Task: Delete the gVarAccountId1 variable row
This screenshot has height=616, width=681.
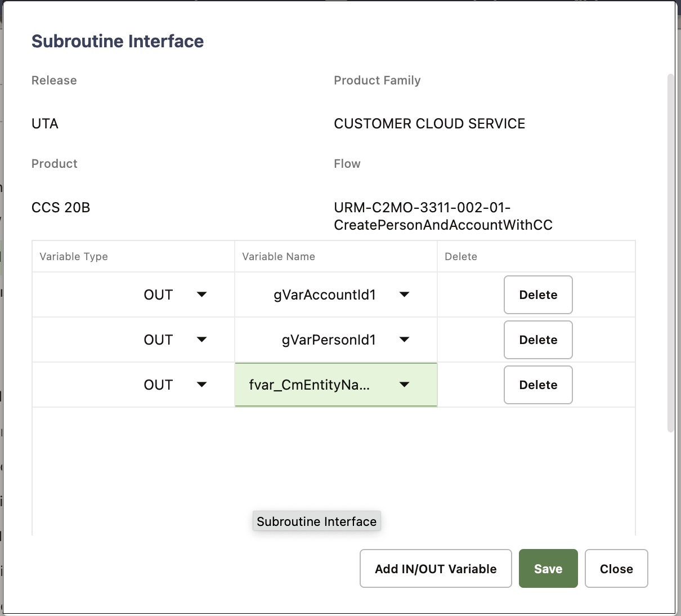Action: (x=538, y=294)
